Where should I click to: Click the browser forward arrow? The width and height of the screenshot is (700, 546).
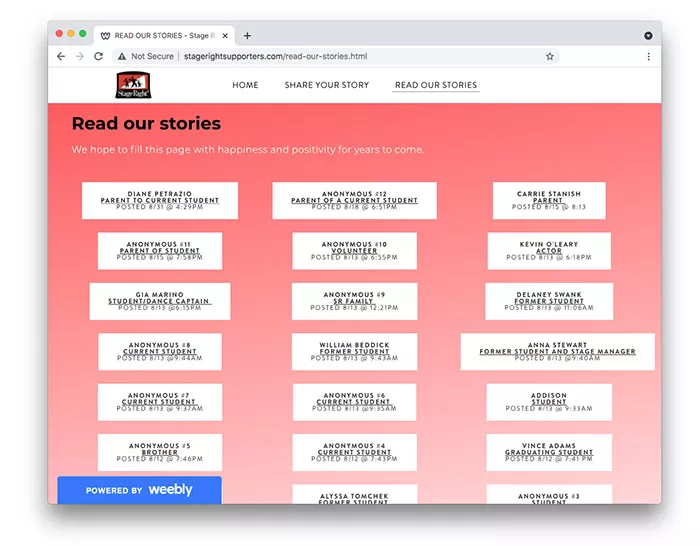(79, 57)
